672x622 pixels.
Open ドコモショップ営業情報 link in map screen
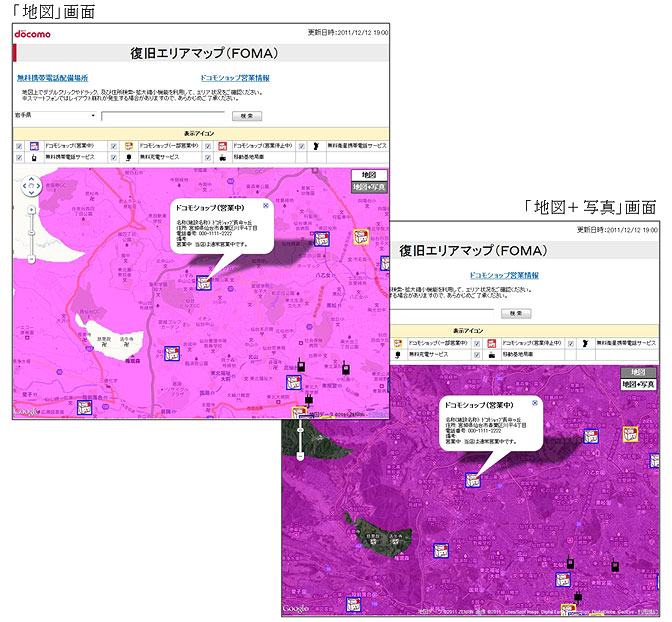(x=235, y=78)
